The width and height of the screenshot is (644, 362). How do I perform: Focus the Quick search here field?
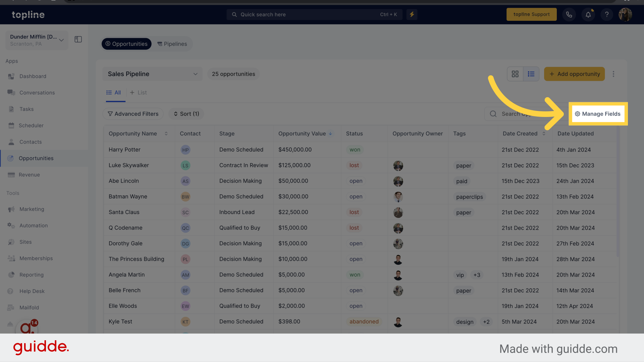[314, 15]
